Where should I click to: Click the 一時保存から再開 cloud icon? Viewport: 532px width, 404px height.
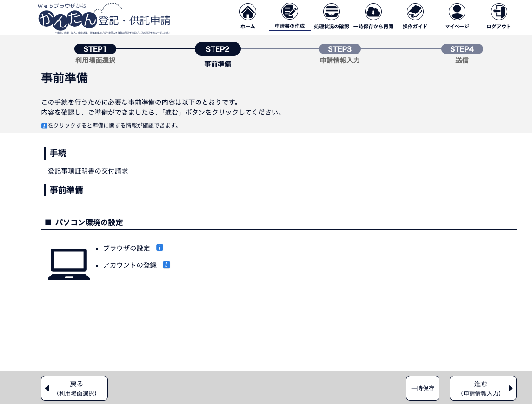(x=373, y=12)
